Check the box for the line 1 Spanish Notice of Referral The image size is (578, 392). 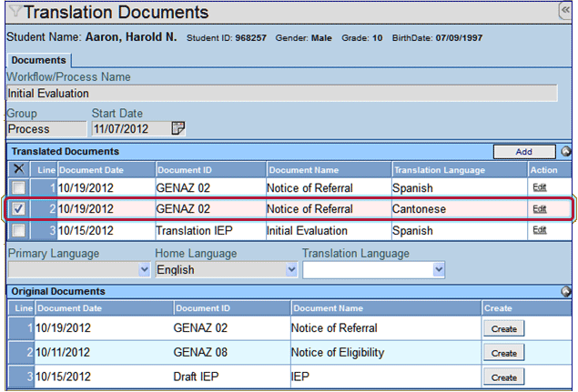pos(18,188)
